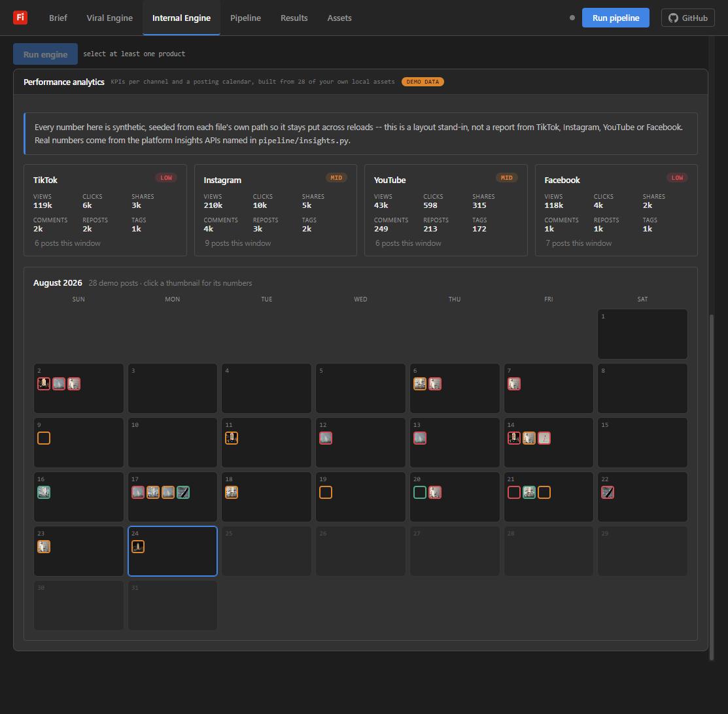Click the August 10 calendar cell
728x714 pixels.
coord(173,443)
